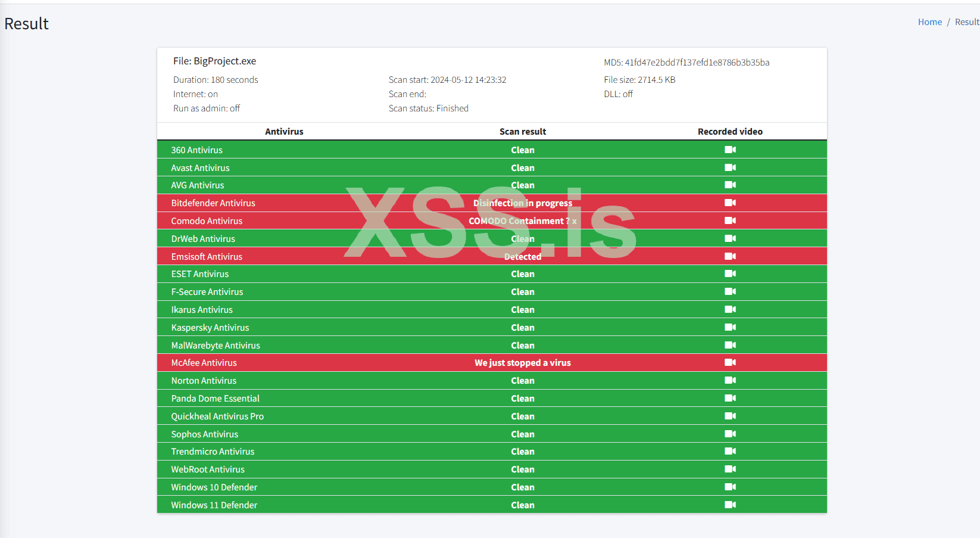980x538 pixels.
Task: View Windows 10 Defender recorded video
Action: tap(730, 487)
